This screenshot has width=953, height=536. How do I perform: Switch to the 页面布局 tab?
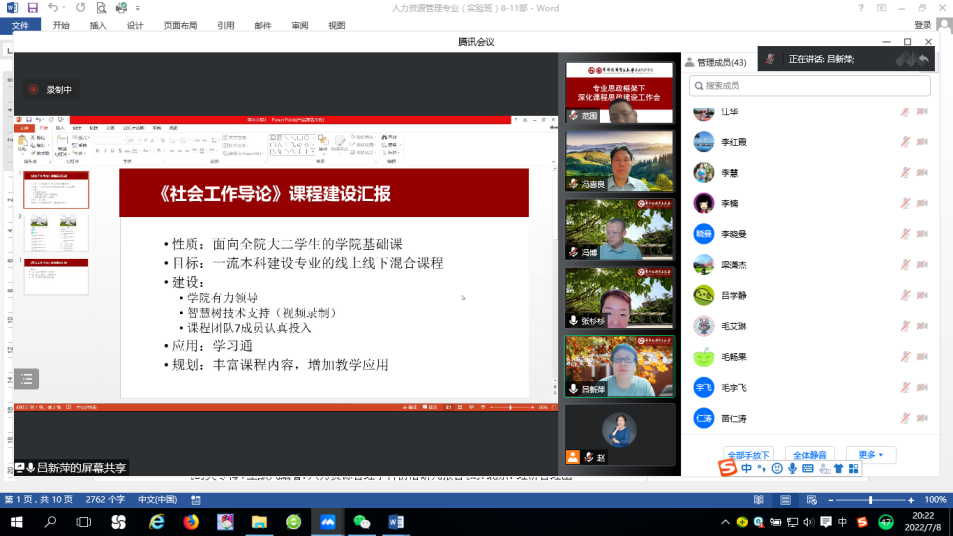click(180, 25)
